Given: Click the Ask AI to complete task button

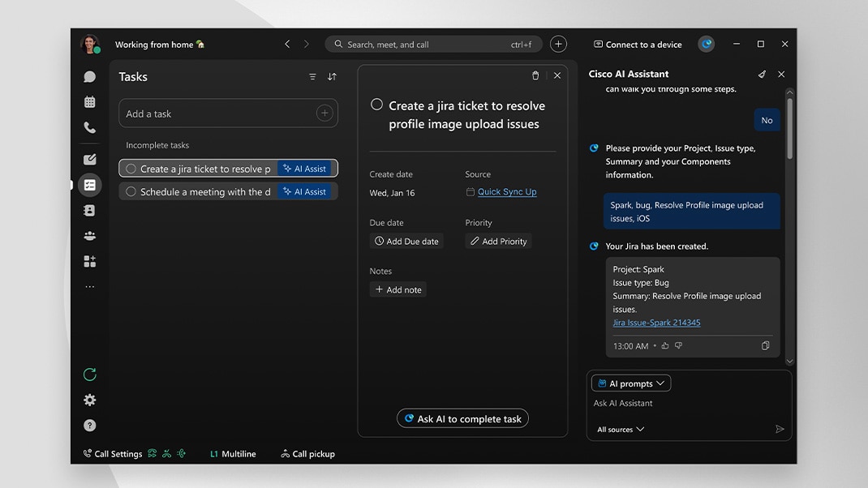Looking at the screenshot, I should click(x=462, y=419).
